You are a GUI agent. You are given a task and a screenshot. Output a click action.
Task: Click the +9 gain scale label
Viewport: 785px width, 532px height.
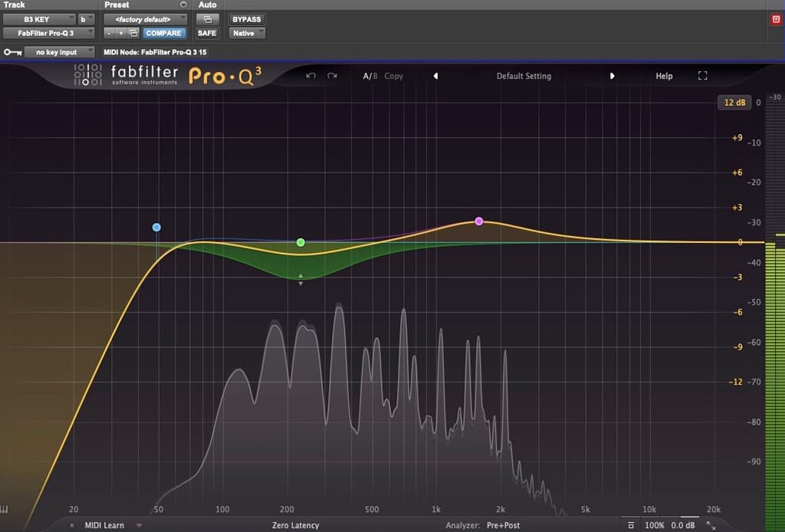click(737, 138)
